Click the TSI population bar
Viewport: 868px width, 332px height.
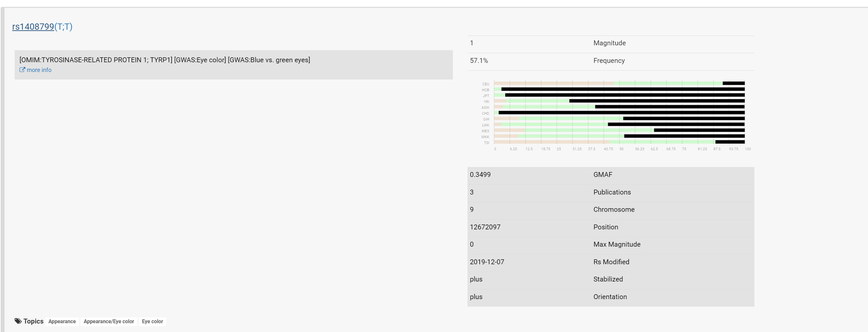coord(619,142)
